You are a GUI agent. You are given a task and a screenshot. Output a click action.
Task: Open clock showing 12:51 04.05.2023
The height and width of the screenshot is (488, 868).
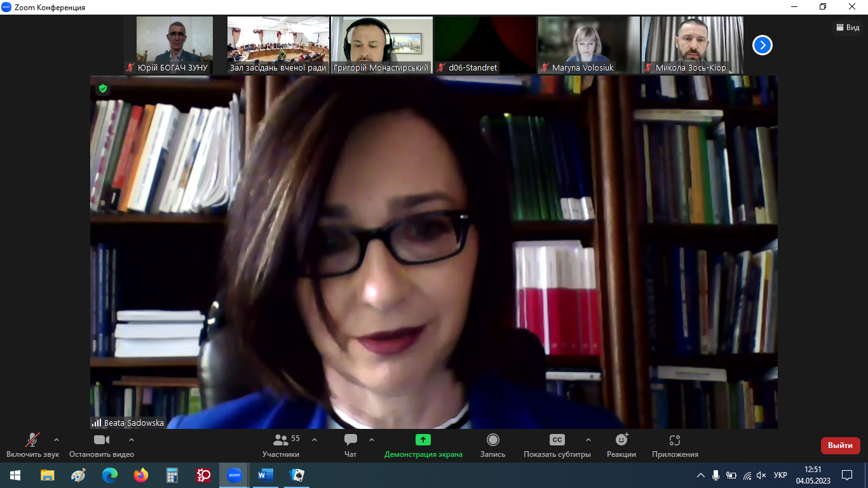813,475
